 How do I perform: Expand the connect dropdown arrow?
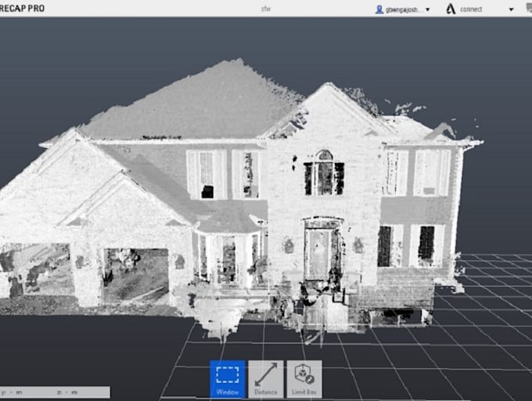point(511,10)
